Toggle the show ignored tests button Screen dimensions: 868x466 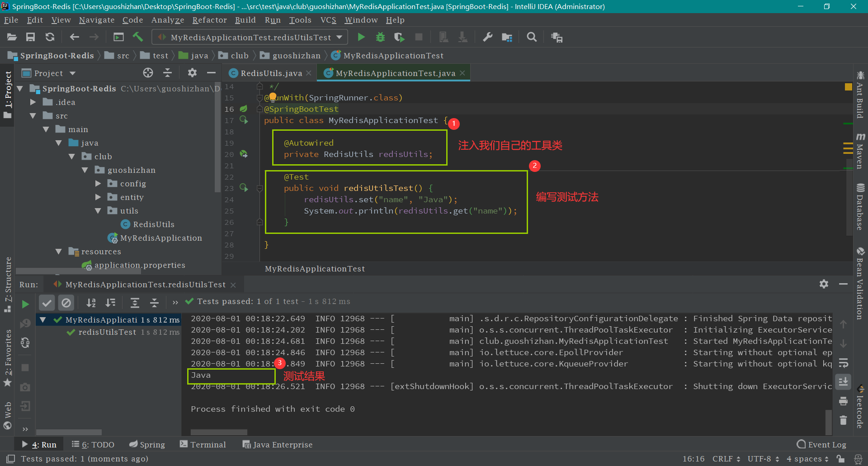pos(66,303)
